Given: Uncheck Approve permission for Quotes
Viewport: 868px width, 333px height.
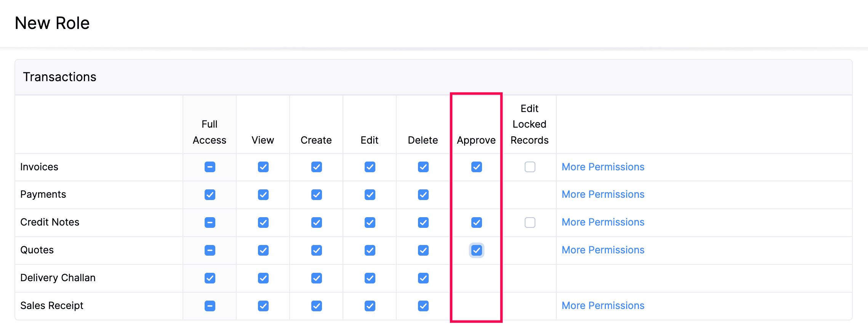Looking at the screenshot, I should point(477,250).
